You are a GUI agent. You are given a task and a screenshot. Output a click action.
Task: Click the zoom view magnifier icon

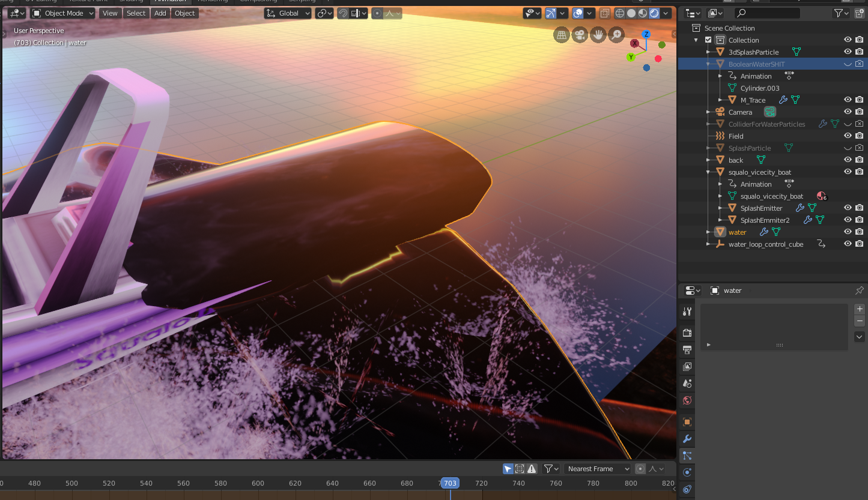pos(616,35)
